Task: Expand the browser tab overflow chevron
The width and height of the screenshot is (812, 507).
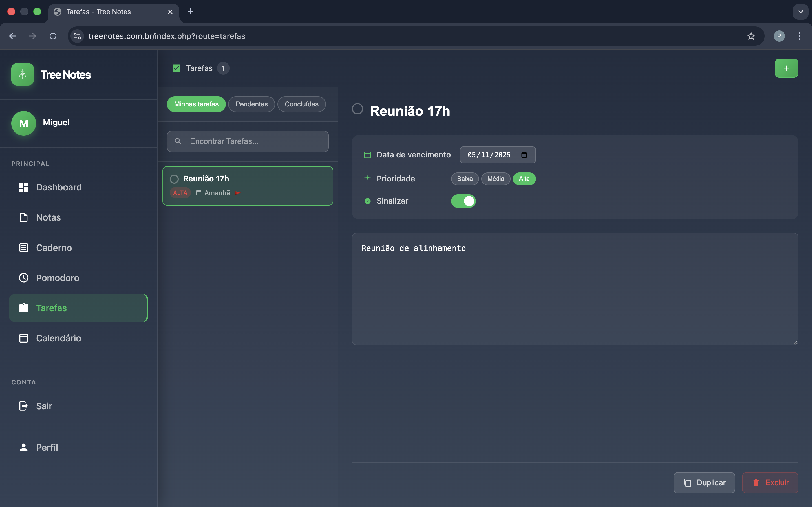Action: [801, 12]
